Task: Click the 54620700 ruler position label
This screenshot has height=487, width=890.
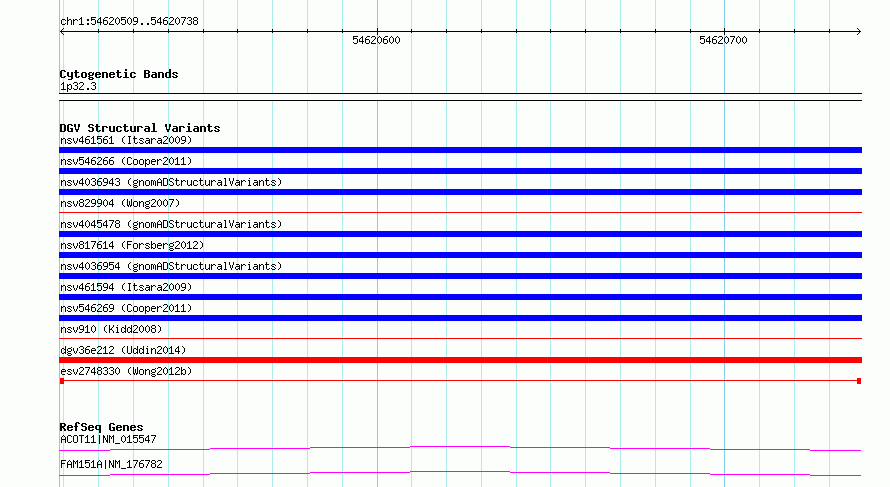Action: coord(723,40)
